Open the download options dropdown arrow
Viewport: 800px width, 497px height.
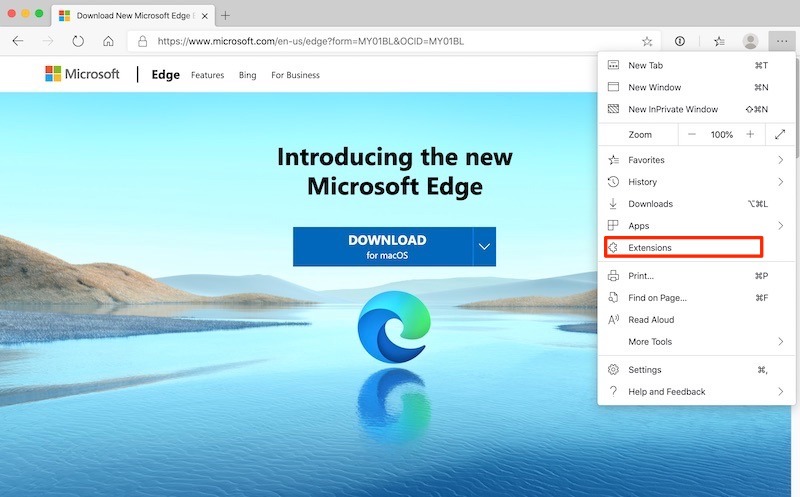[x=484, y=246]
